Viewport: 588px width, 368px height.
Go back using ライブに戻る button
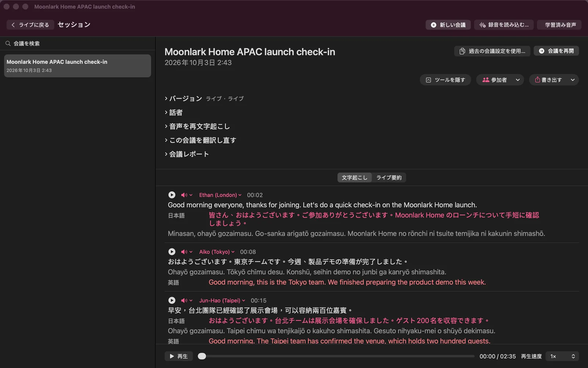(31, 25)
